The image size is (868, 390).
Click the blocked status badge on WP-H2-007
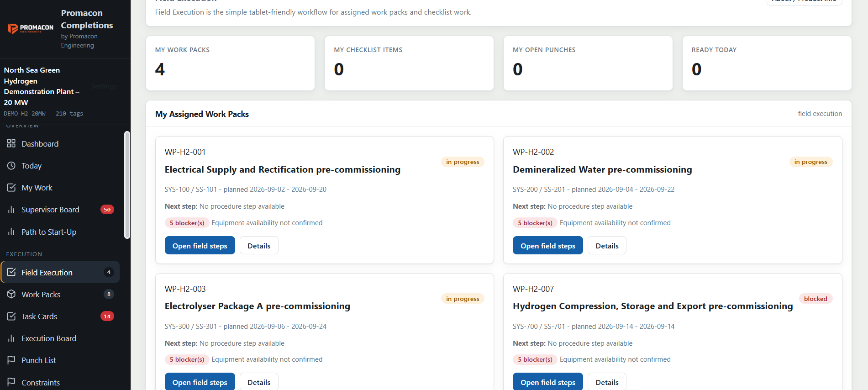815,299
